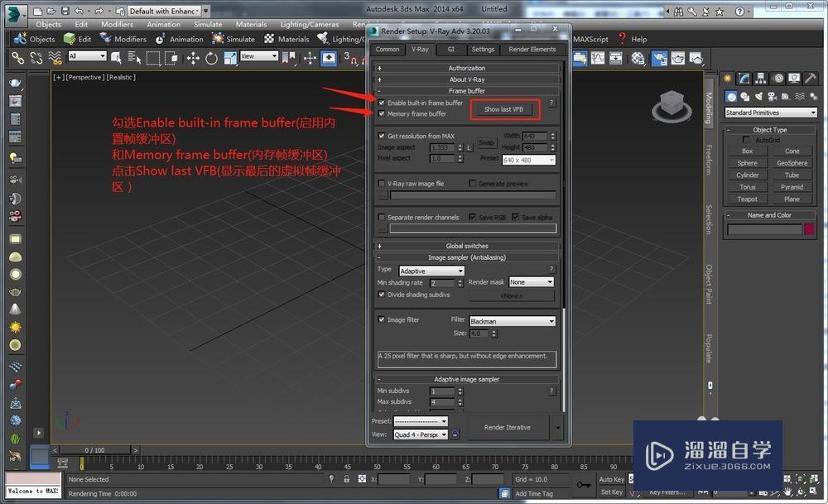Open the View Quad 4 - Perspective dropdown
The width and height of the screenshot is (828, 504).
point(421,434)
